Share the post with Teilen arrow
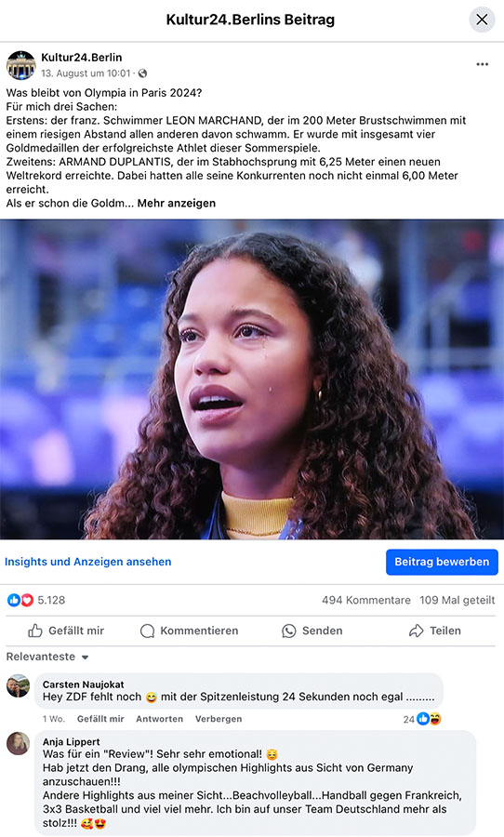 (x=435, y=631)
